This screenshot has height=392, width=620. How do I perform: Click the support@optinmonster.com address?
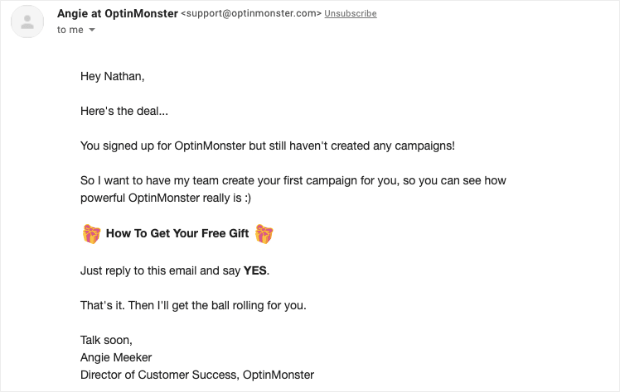pos(251,13)
